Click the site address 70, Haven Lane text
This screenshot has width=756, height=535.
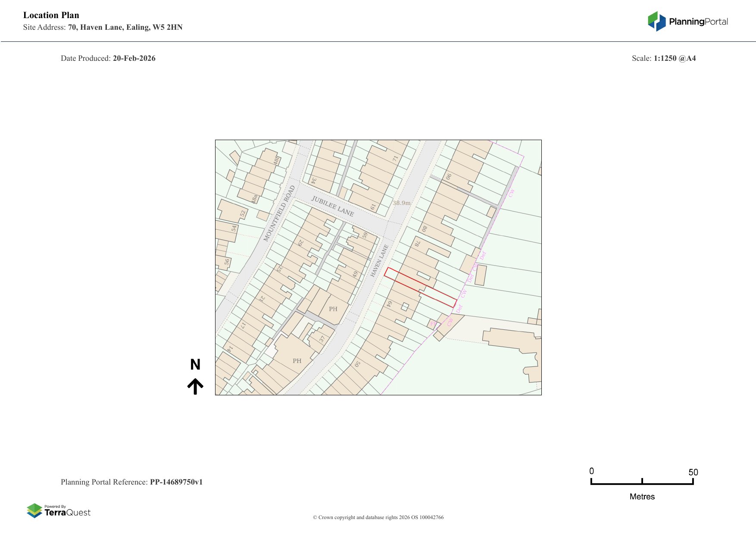(125, 27)
